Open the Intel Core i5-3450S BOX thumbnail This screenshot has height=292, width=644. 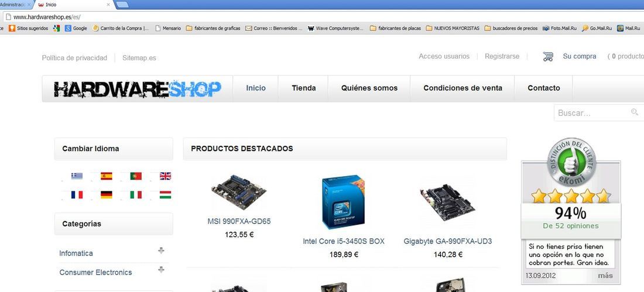tap(343, 202)
